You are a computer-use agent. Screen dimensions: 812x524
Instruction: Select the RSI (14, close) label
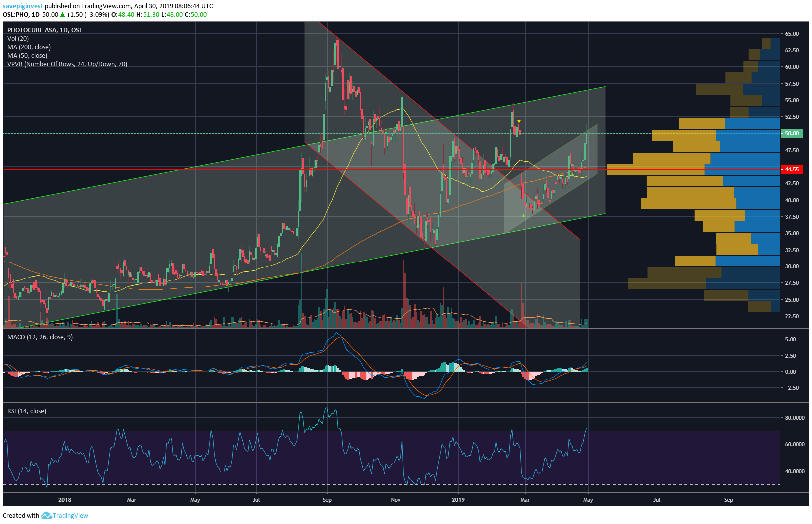click(x=27, y=411)
